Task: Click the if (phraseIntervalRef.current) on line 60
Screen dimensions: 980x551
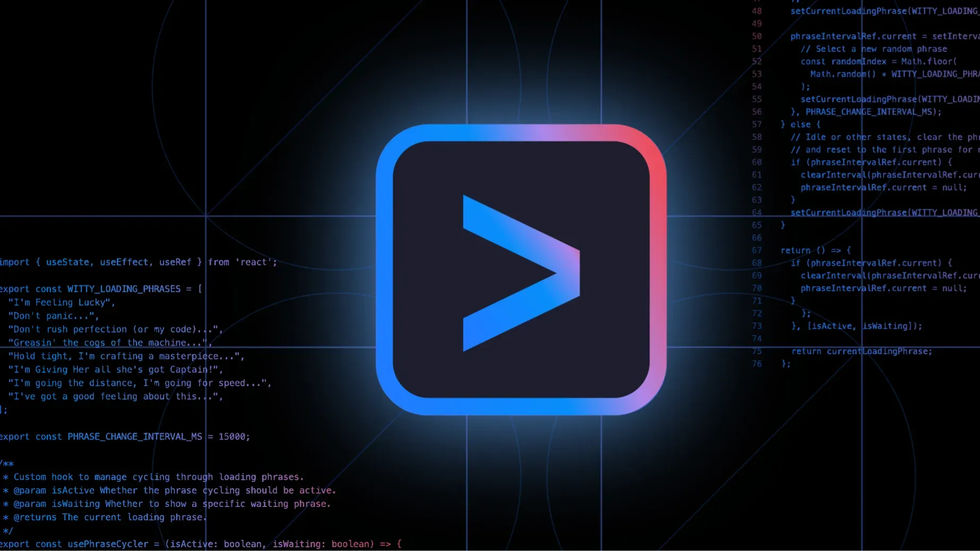Action: (x=871, y=162)
